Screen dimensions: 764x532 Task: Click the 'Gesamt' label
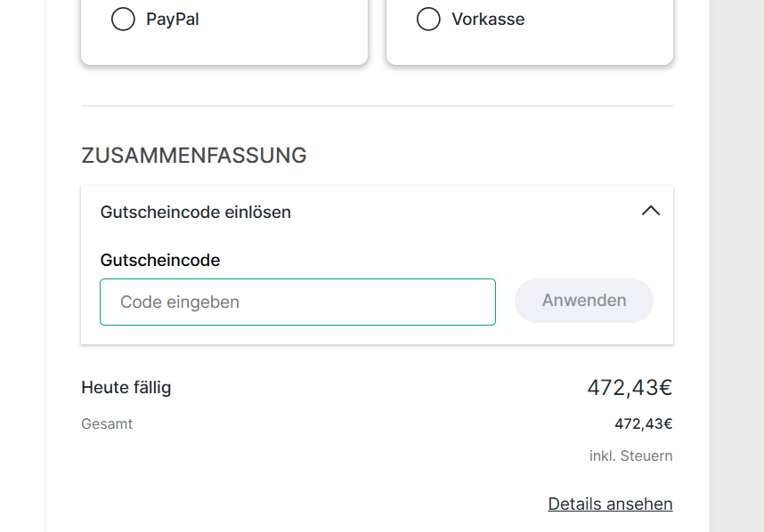107,423
